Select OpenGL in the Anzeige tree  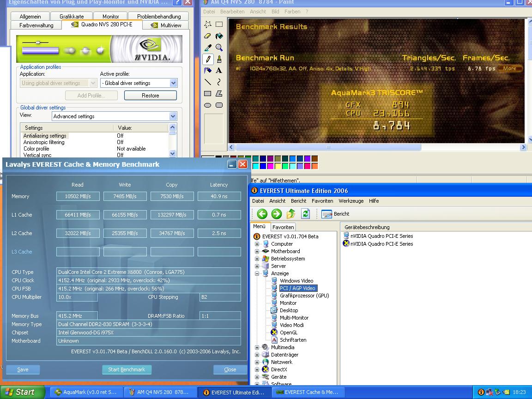pyautogui.click(x=288, y=332)
